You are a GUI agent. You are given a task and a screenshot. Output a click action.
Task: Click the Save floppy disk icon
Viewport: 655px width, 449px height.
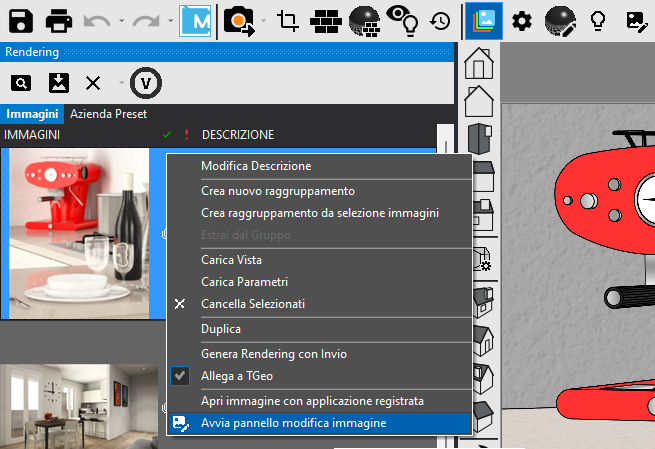click(20, 21)
